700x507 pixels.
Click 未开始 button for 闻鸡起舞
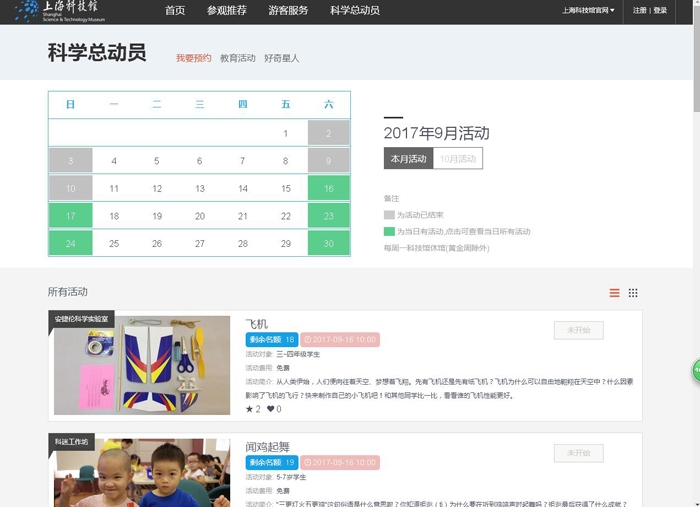pos(579,453)
